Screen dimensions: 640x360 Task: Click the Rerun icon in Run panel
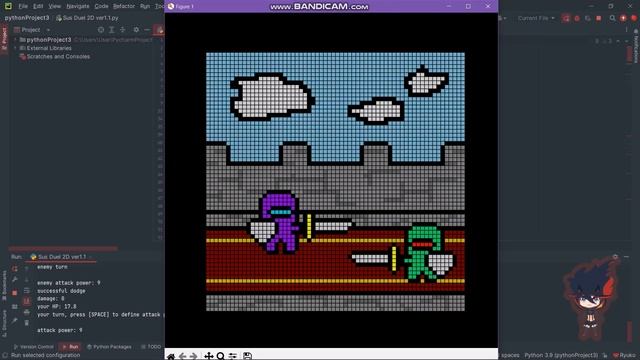tap(15, 269)
